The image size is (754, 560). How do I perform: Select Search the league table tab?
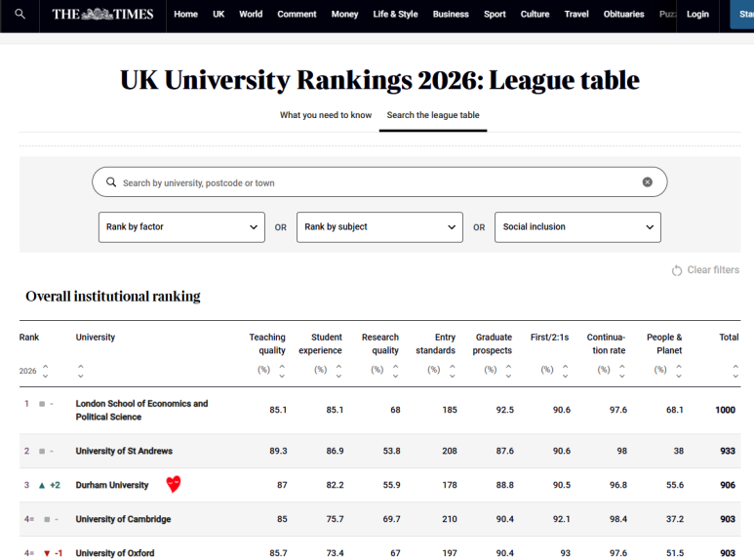[433, 115]
